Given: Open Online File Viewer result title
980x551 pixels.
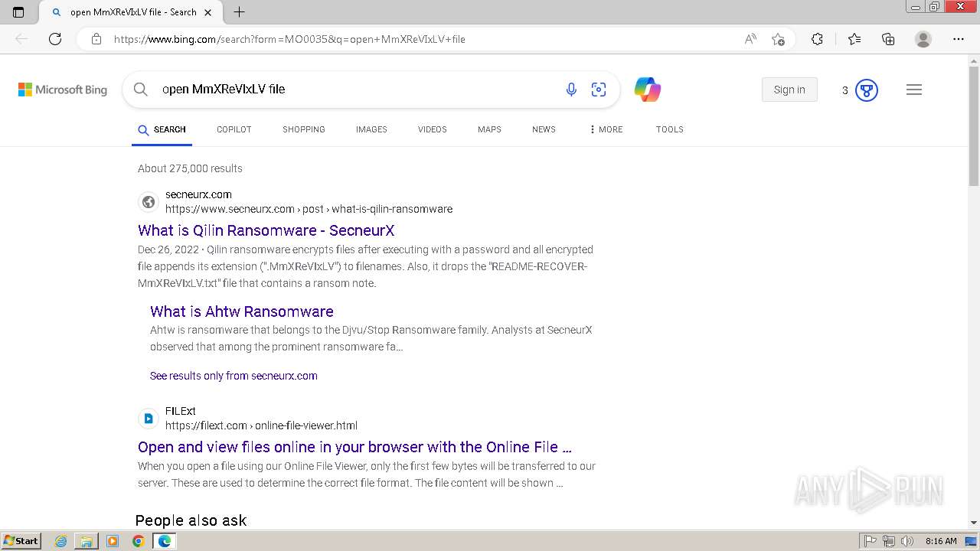Looking at the screenshot, I should 354,447.
